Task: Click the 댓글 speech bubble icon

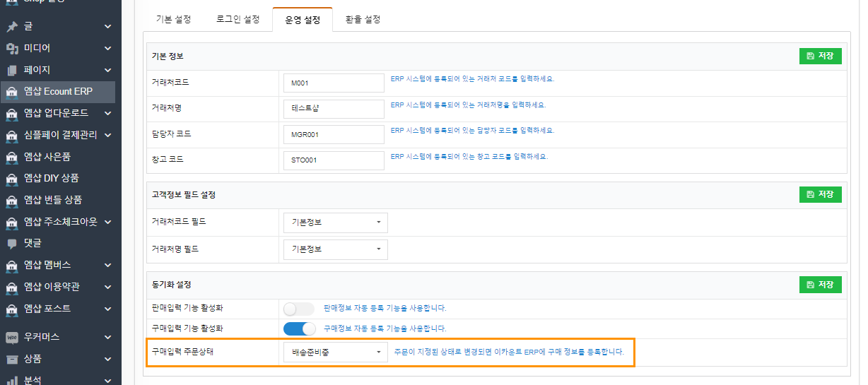Action: 11,243
